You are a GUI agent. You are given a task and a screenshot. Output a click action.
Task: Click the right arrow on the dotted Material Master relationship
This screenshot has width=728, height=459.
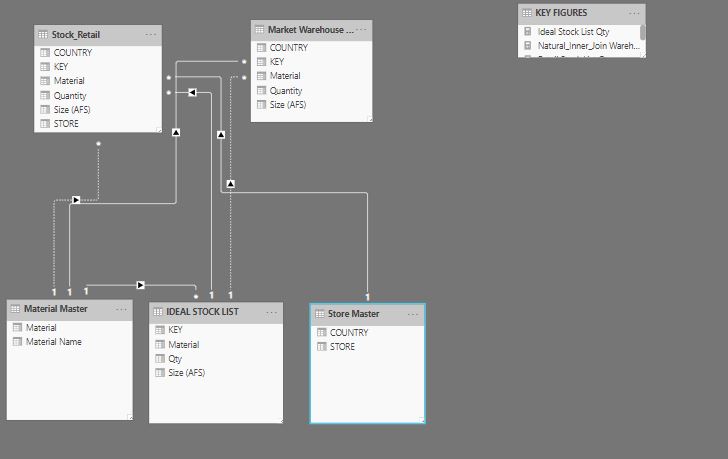(76, 200)
